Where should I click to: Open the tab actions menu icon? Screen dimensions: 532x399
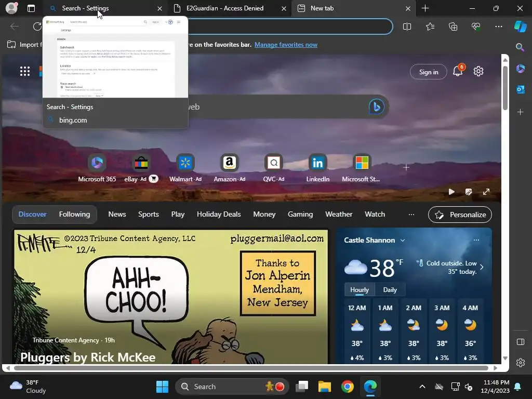coord(31,8)
